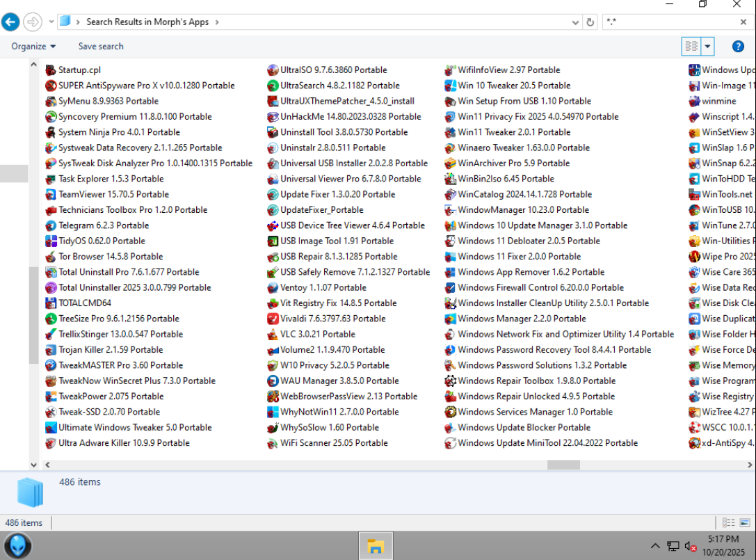Open the recent locations dropdown arrow
The image size is (756, 560).
(51, 22)
